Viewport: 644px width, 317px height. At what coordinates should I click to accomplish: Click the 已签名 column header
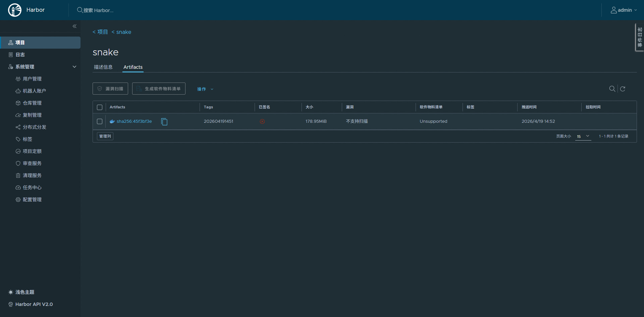(264, 107)
